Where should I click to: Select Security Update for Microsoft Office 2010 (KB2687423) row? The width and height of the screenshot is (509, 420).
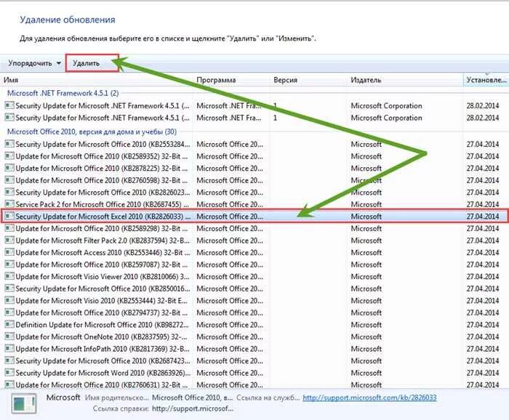point(254,360)
